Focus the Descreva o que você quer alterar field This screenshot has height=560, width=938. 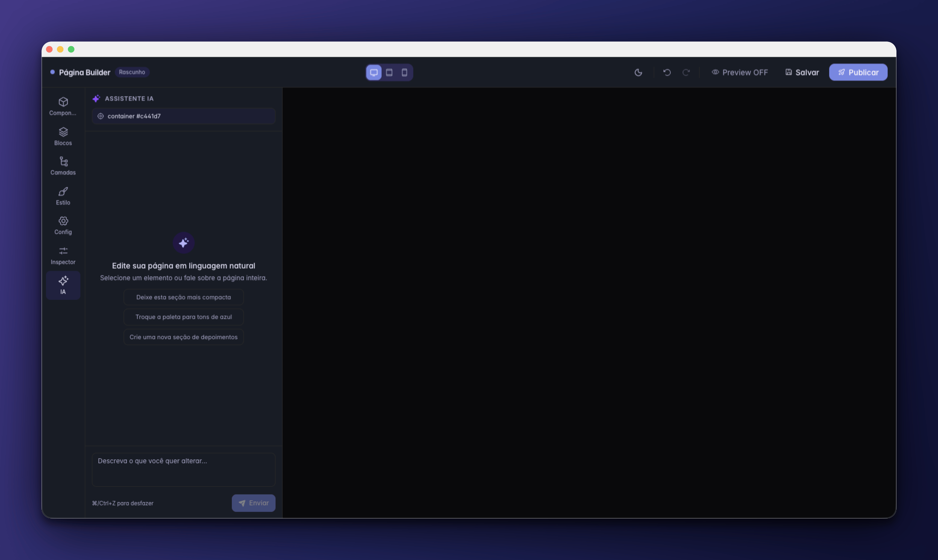click(x=183, y=470)
